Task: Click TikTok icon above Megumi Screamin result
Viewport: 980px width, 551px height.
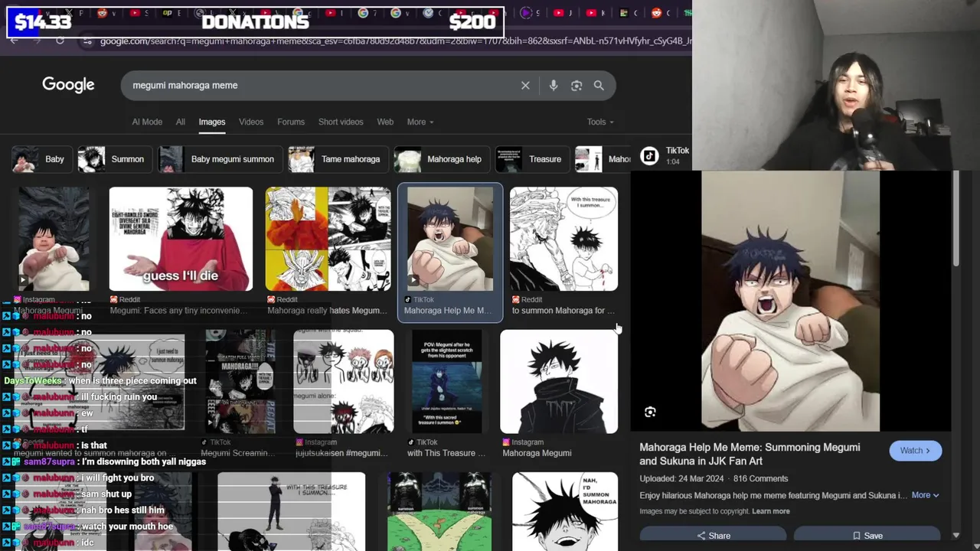Action: click(x=204, y=442)
